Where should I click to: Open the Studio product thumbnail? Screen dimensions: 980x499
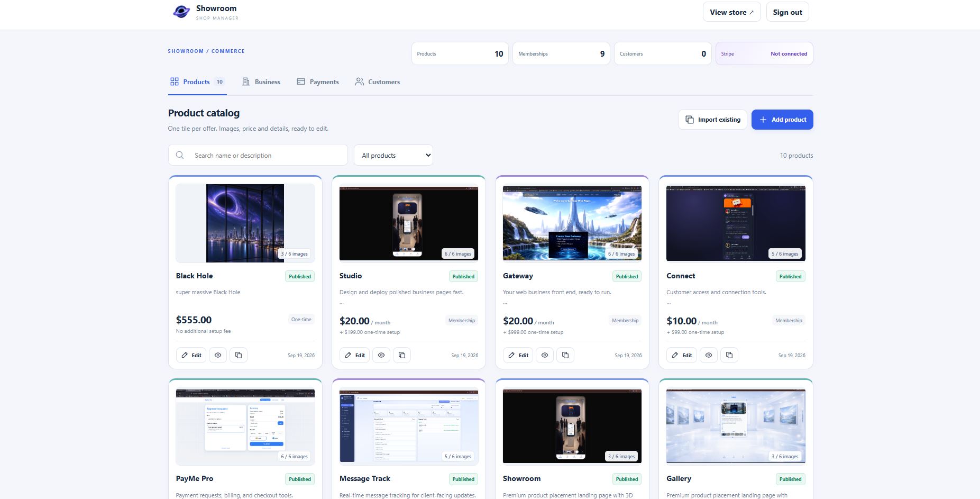coord(409,223)
